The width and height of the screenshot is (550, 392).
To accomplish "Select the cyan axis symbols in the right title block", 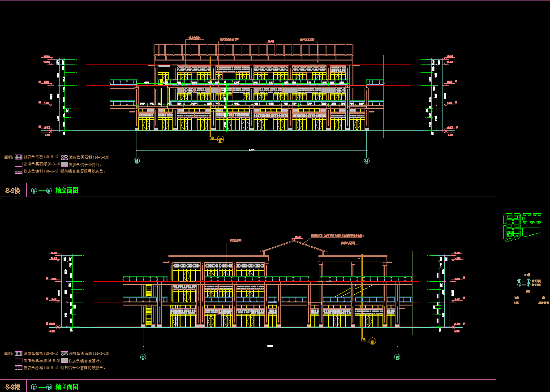I will coord(524,282).
